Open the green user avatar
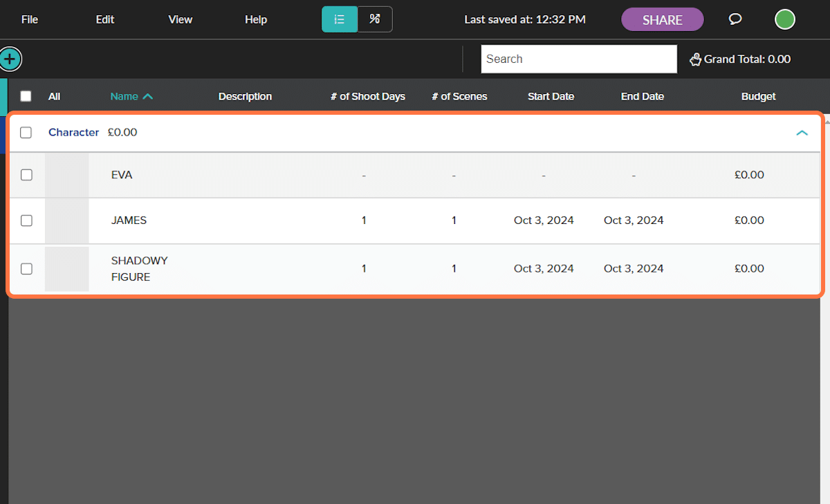The height and width of the screenshot is (504, 830). coord(784,19)
